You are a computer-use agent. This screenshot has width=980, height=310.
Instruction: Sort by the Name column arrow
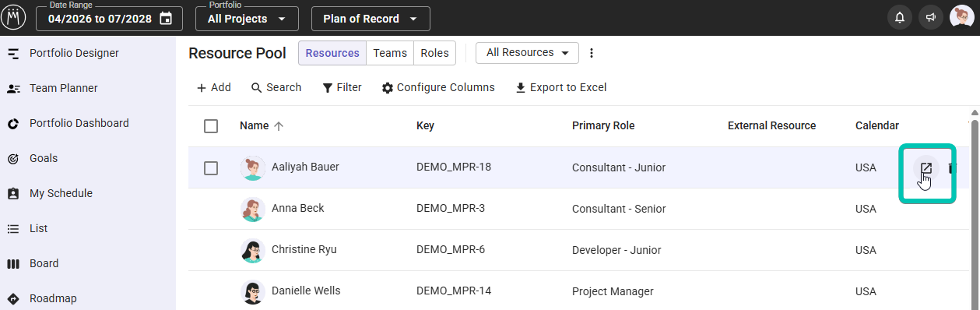coord(279,126)
